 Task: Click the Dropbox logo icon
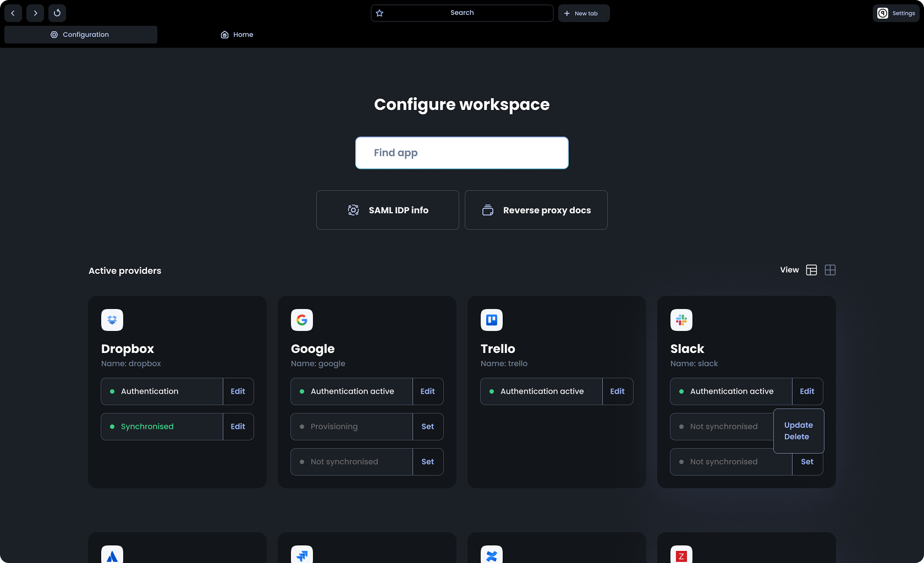112,320
